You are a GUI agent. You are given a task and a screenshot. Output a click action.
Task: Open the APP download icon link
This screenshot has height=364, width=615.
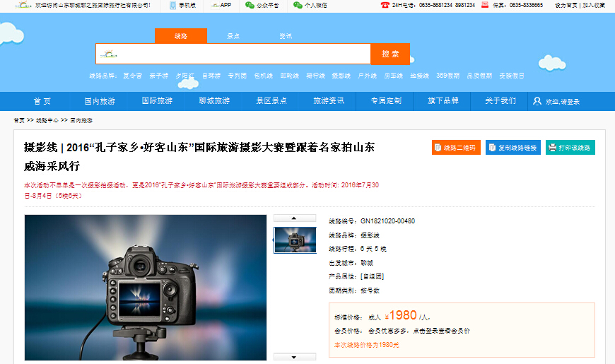(x=215, y=5)
